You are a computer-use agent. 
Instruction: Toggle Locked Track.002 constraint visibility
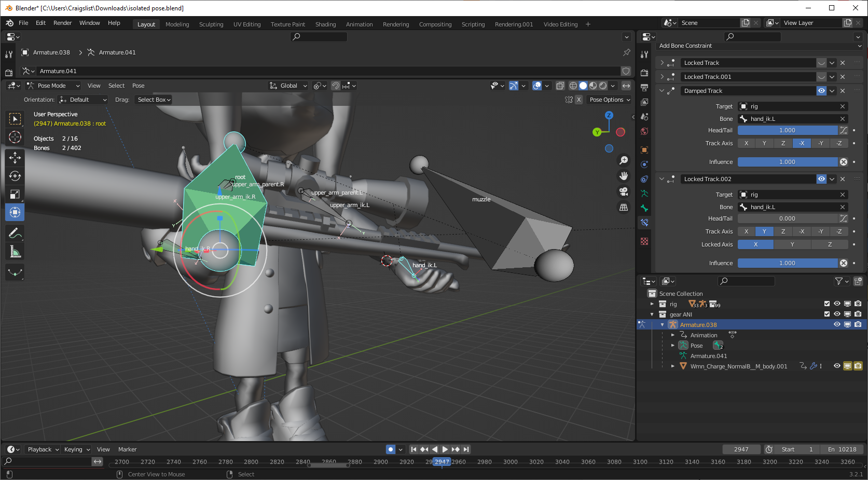821,179
